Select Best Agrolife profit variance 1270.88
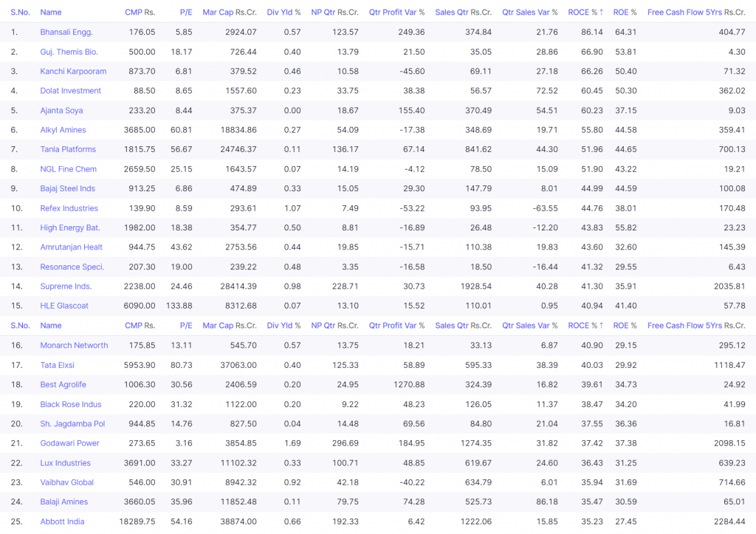Viewport: 756px width, 534px height. point(409,385)
